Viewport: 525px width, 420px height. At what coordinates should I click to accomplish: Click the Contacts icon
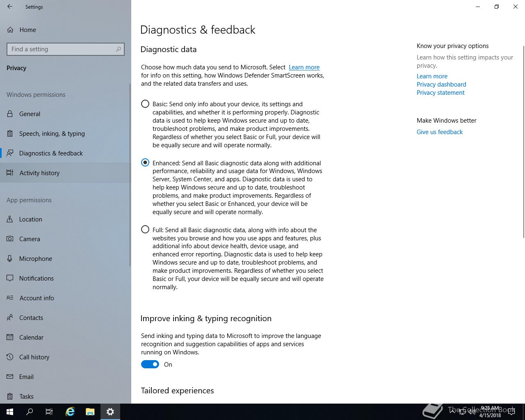10,317
